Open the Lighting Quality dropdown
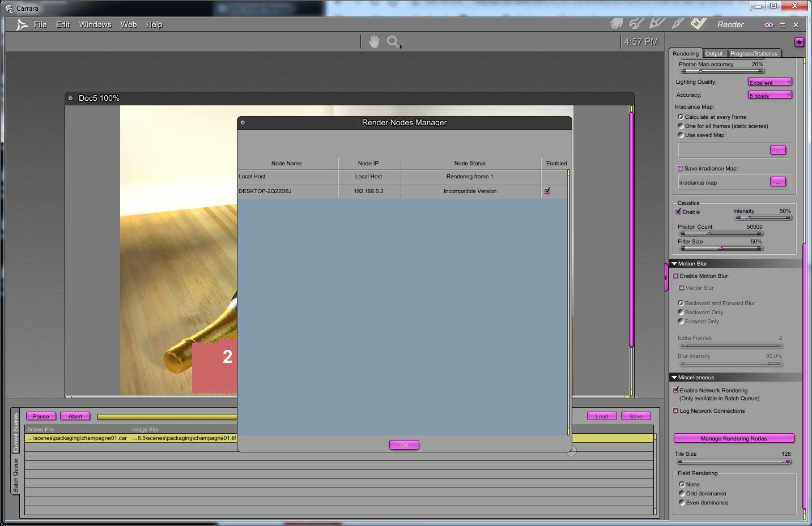Screen dimensions: 812x526 point(770,82)
